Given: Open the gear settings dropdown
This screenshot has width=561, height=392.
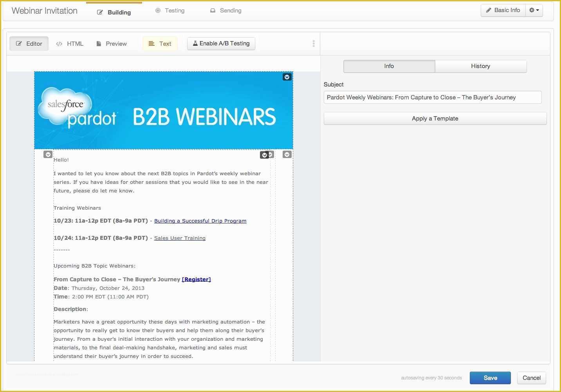Looking at the screenshot, I should coord(534,10).
